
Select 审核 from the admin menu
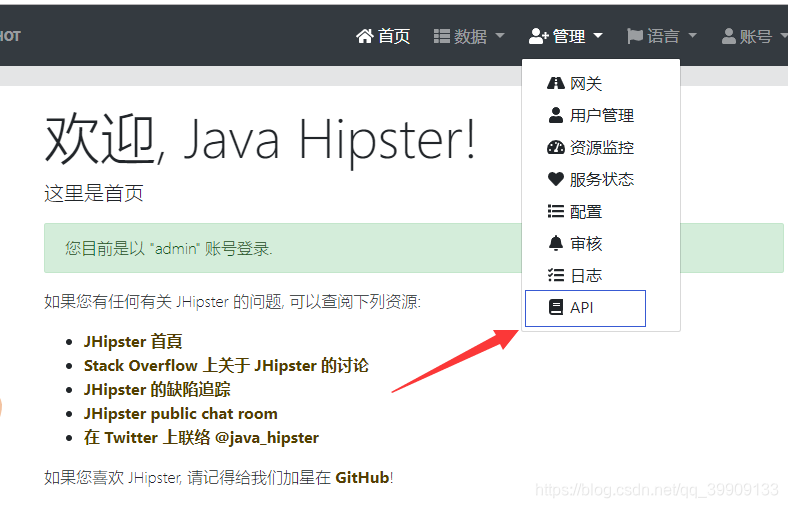click(x=601, y=243)
